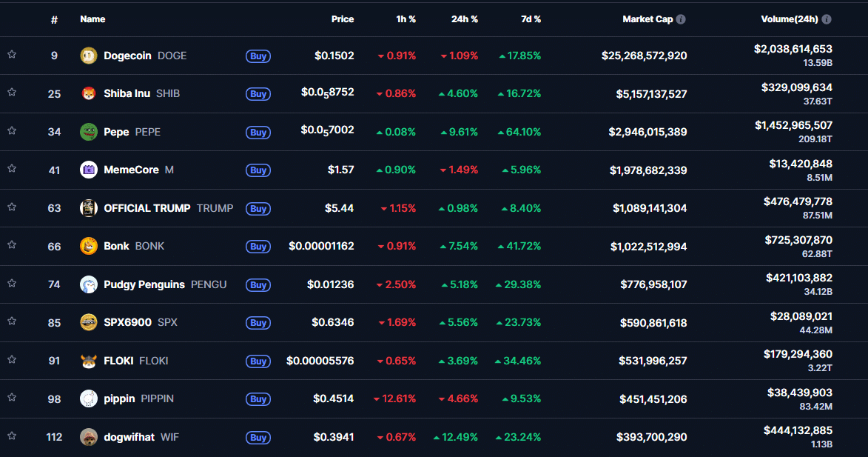Toggle the watchlist star for dogwifhat
The image size is (868, 457).
[12, 437]
